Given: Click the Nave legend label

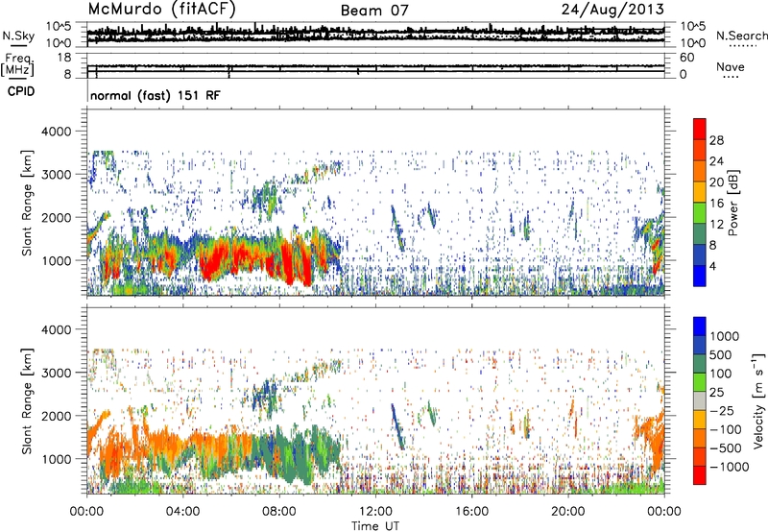Looking at the screenshot, I should (731, 66).
